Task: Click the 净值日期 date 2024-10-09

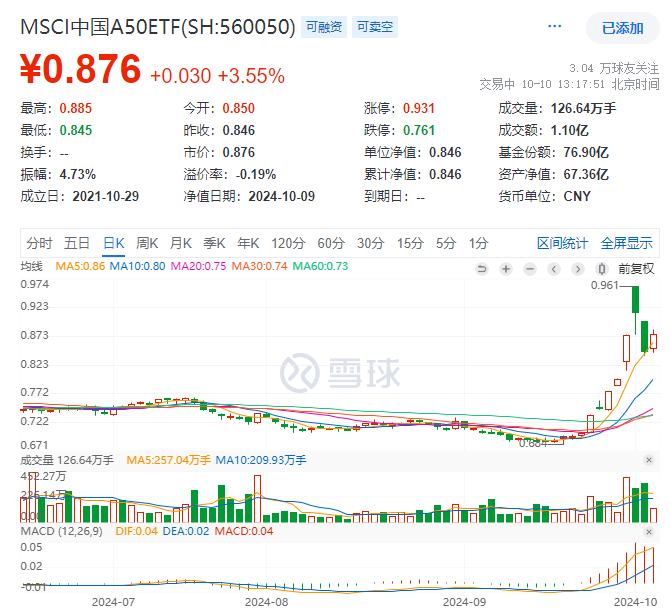Action: pyautogui.click(x=282, y=196)
